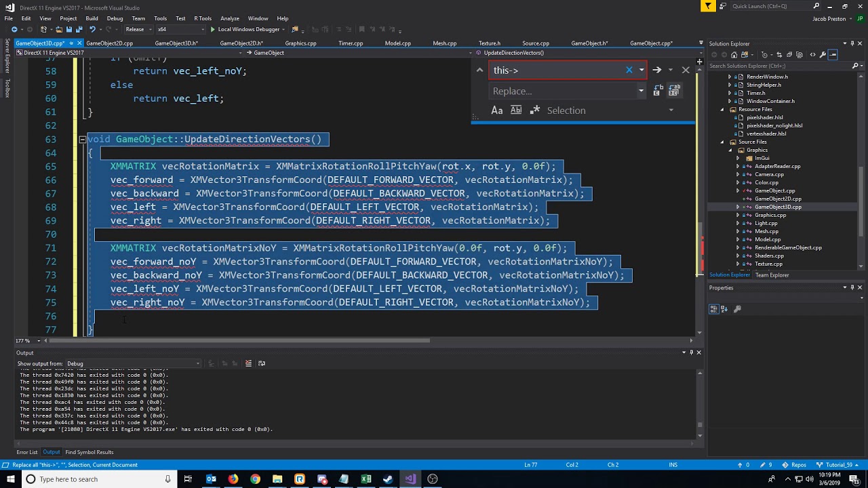This screenshot has height=488, width=868.
Task: Click Solution Explorer Properties wrench icon
Action: point(823,55)
